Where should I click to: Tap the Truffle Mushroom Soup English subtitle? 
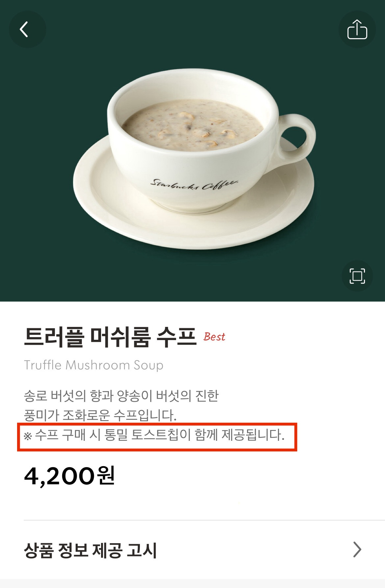93,365
